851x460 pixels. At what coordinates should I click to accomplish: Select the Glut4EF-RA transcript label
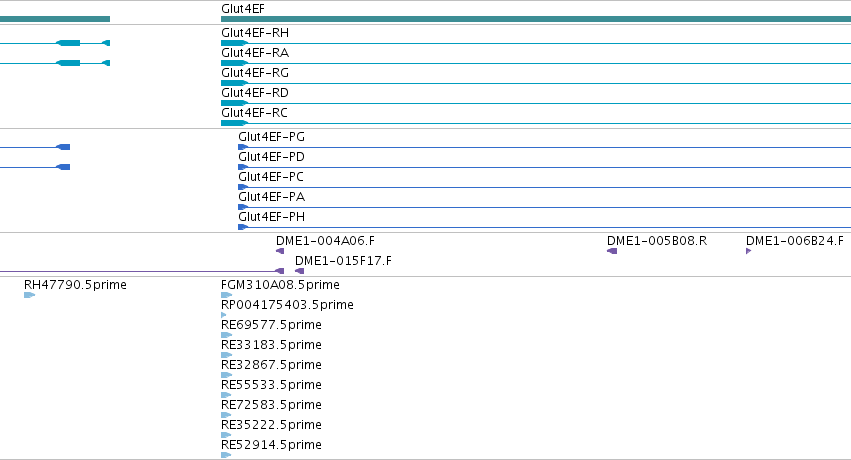click(x=255, y=53)
